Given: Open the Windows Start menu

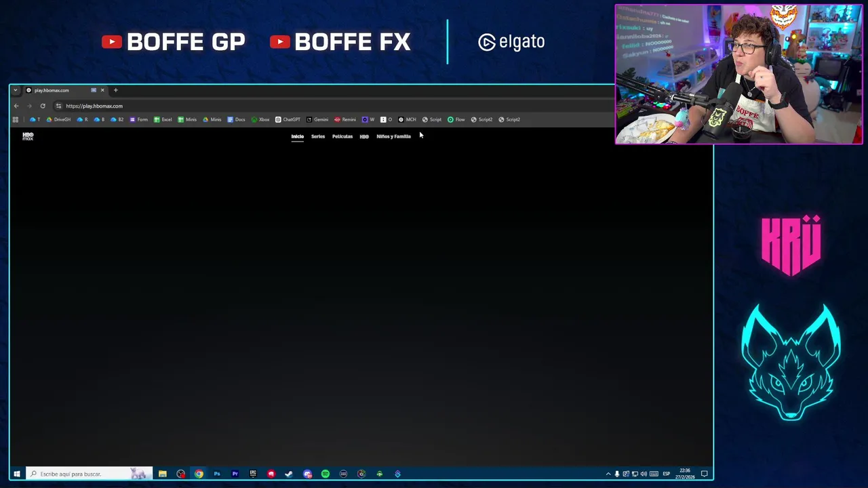Looking at the screenshot, I should (16, 474).
